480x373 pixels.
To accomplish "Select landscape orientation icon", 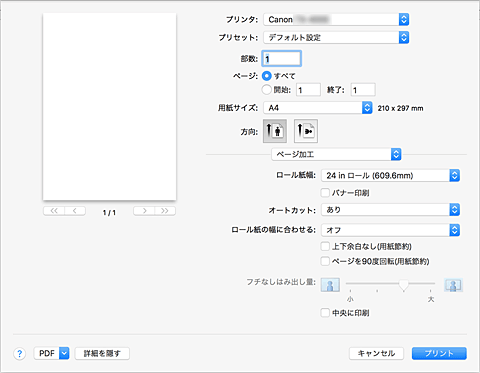I will [x=306, y=131].
